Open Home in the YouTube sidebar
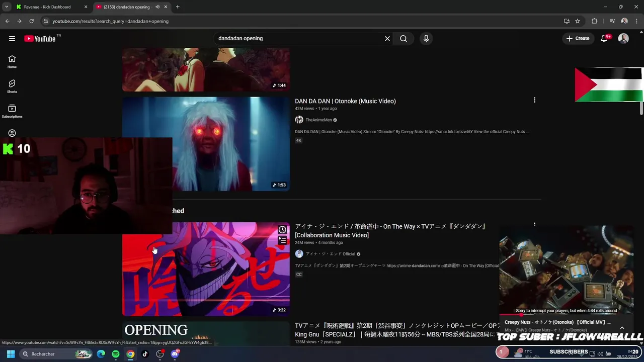 coord(12,62)
